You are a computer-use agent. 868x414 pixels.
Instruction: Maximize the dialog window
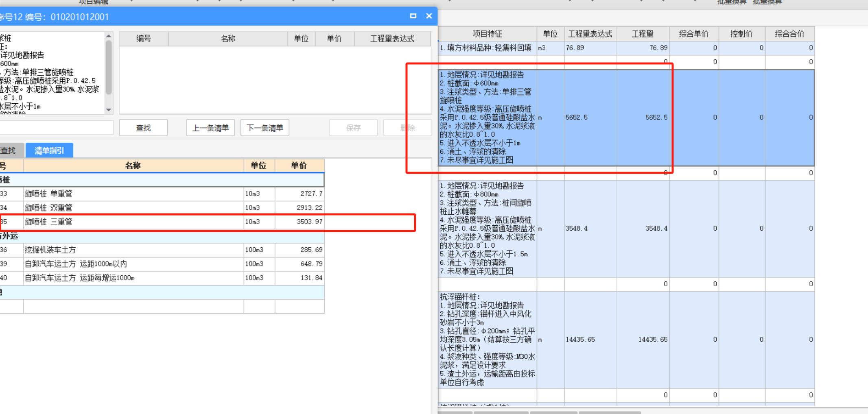tap(413, 16)
